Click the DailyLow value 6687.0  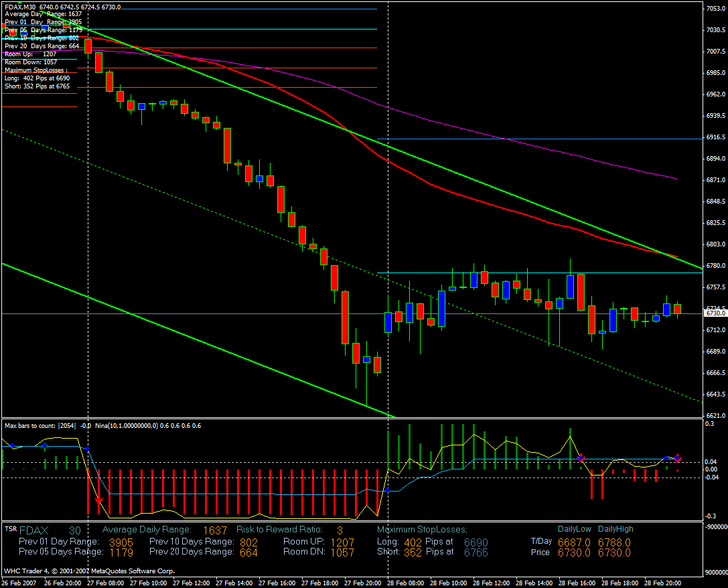[574, 542]
